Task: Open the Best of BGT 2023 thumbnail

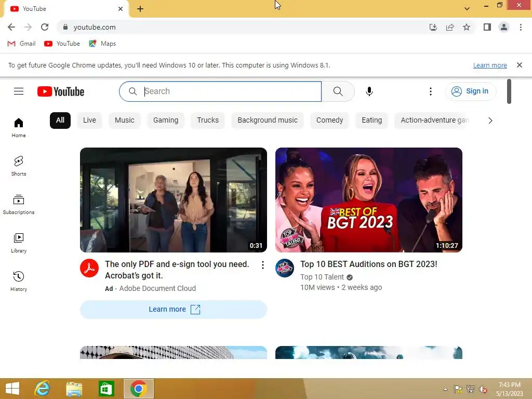Action: [x=369, y=200]
